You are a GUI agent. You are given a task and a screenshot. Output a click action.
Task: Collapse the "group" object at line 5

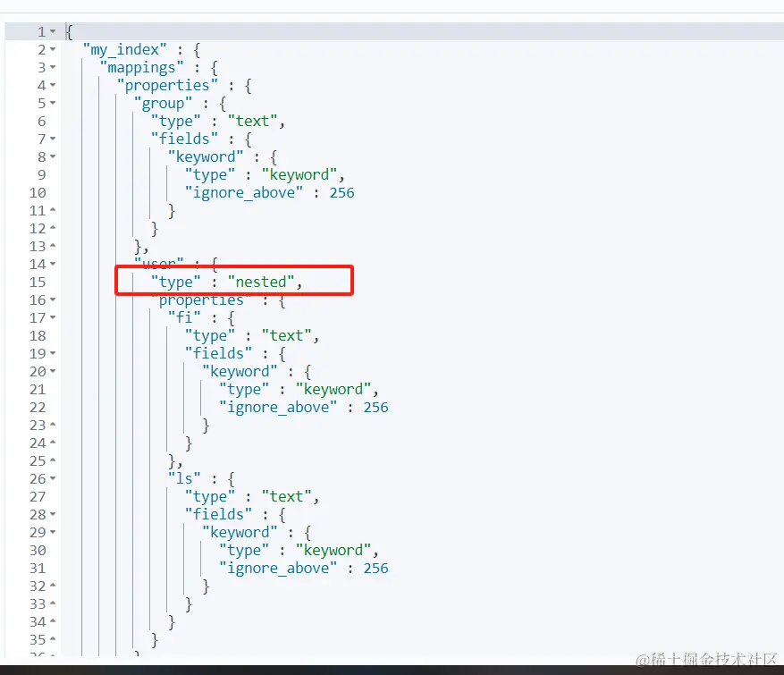[53, 103]
